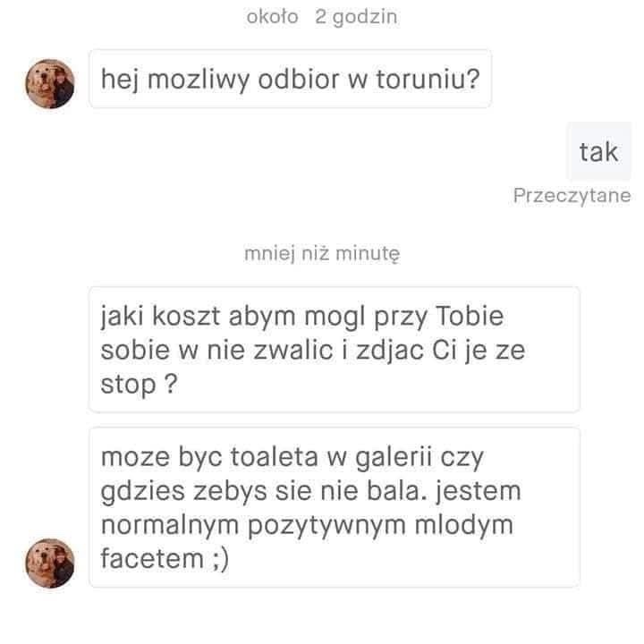Click "minutę" in the middle timestamp
Image resolution: width=644 pixels, height=644 pixels.
tap(368, 254)
